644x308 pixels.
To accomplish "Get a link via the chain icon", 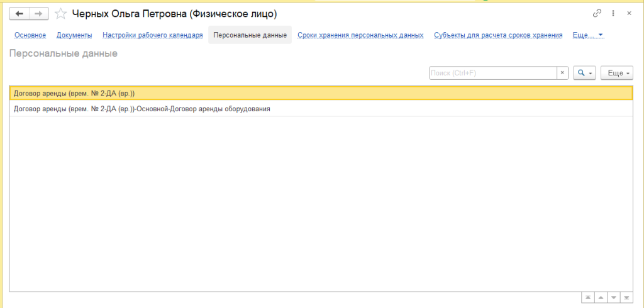I will (x=597, y=13).
